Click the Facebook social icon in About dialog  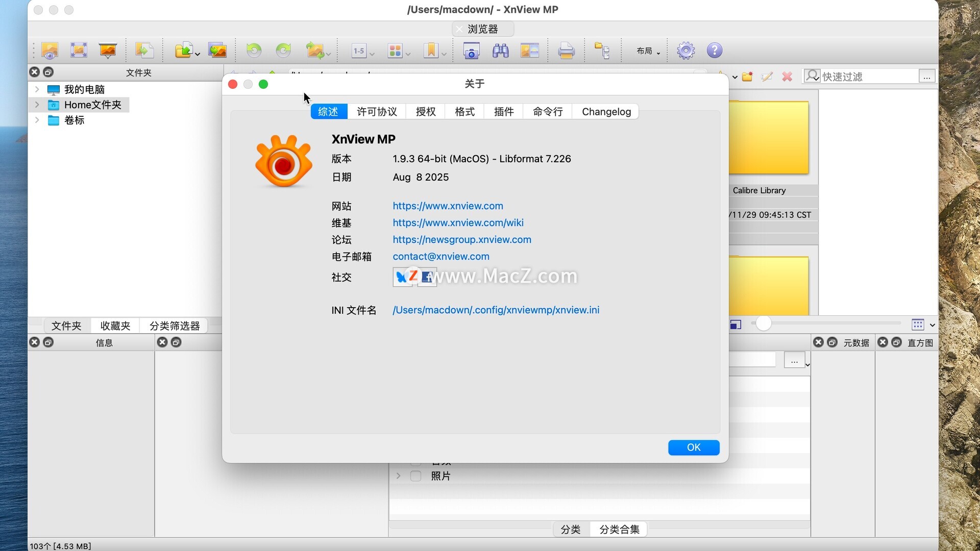point(428,277)
